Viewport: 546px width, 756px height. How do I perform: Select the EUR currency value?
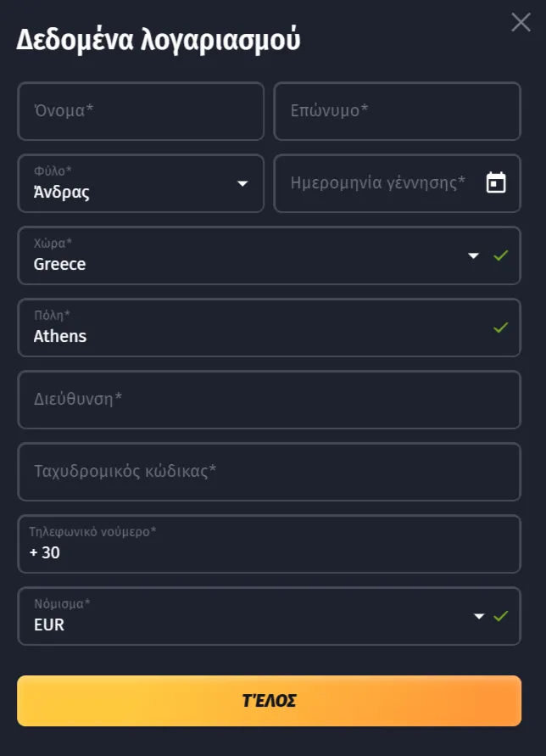tap(49, 625)
